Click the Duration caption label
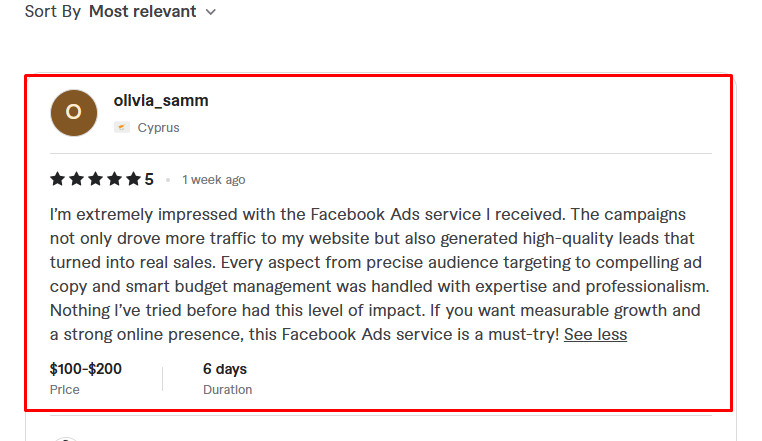The image size is (762, 441). [x=227, y=389]
